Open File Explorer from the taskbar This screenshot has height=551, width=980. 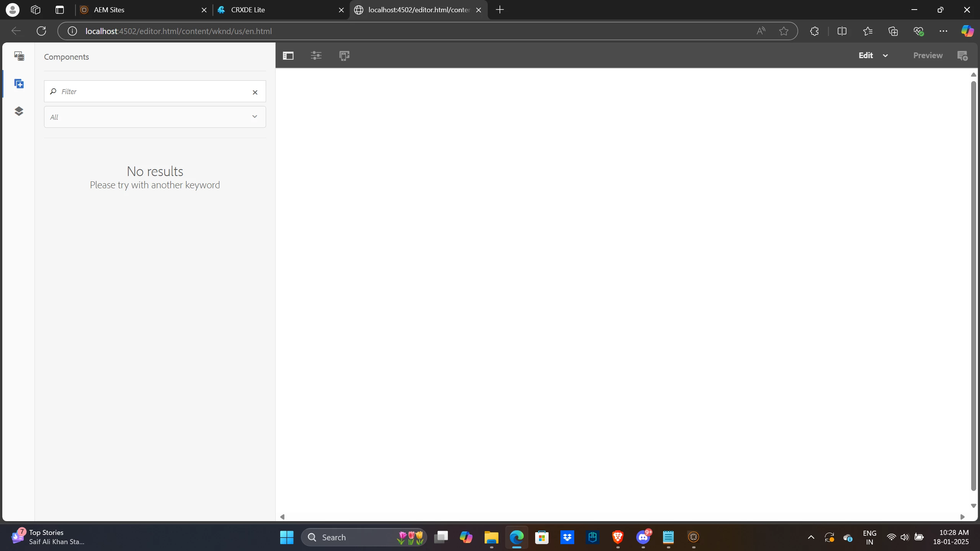[491, 538]
